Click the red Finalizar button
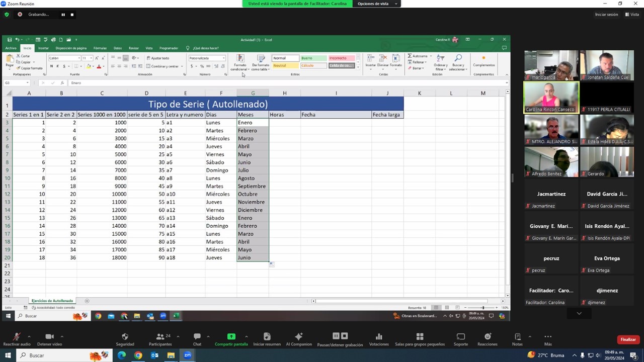 (x=627, y=339)
